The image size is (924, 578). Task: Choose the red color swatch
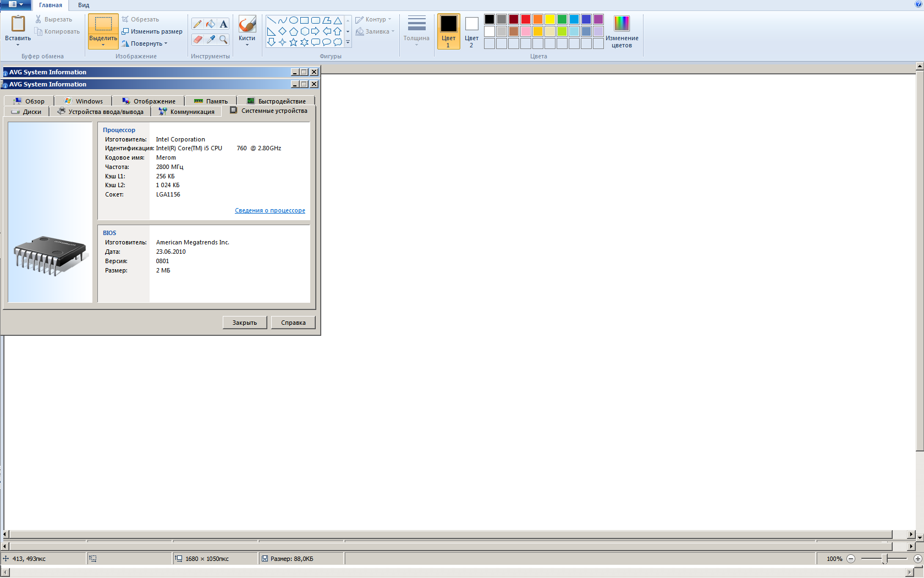[526, 19]
